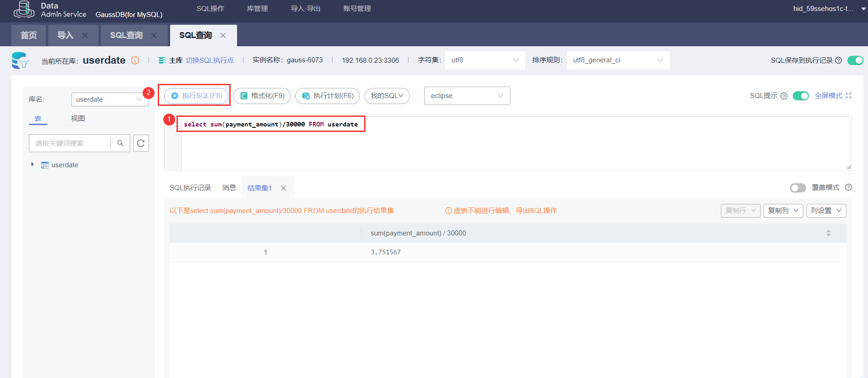Click the plan icon in 执行计划 button
868x378 pixels.
click(x=306, y=96)
